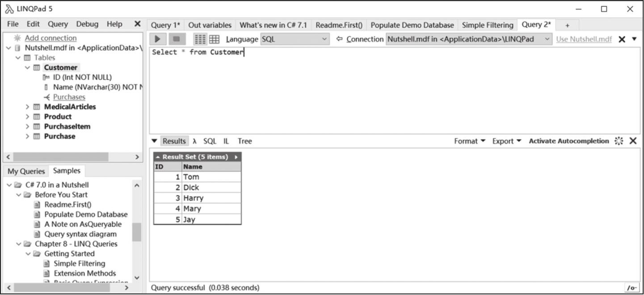Open the Debug menu
Screen dimensions: 644x295
(87, 24)
